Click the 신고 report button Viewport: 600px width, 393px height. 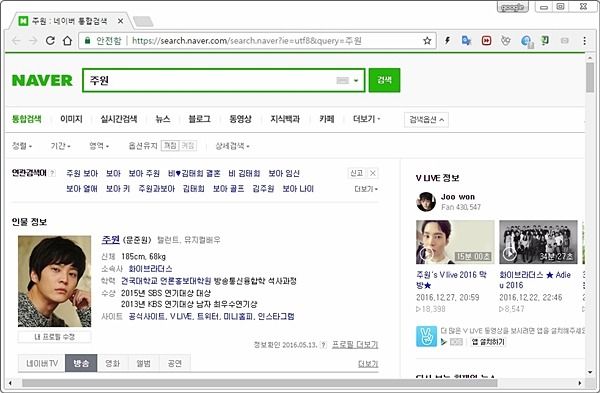click(357, 173)
